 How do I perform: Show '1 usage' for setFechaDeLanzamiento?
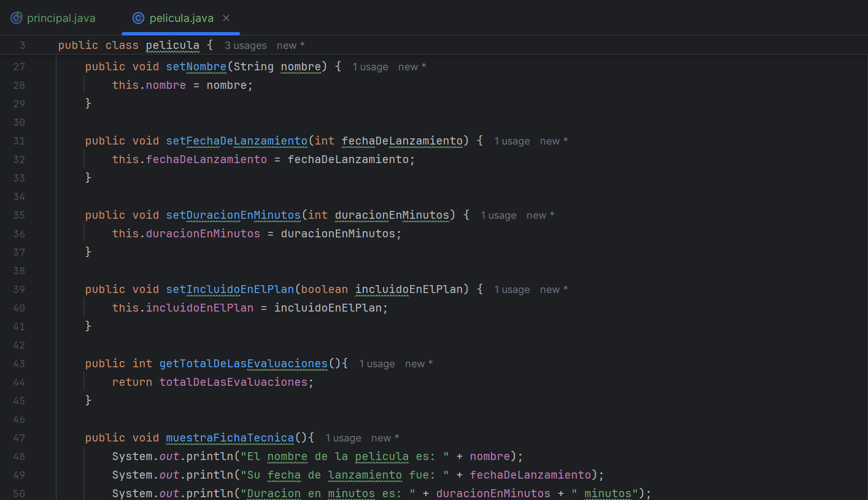coord(512,141)
